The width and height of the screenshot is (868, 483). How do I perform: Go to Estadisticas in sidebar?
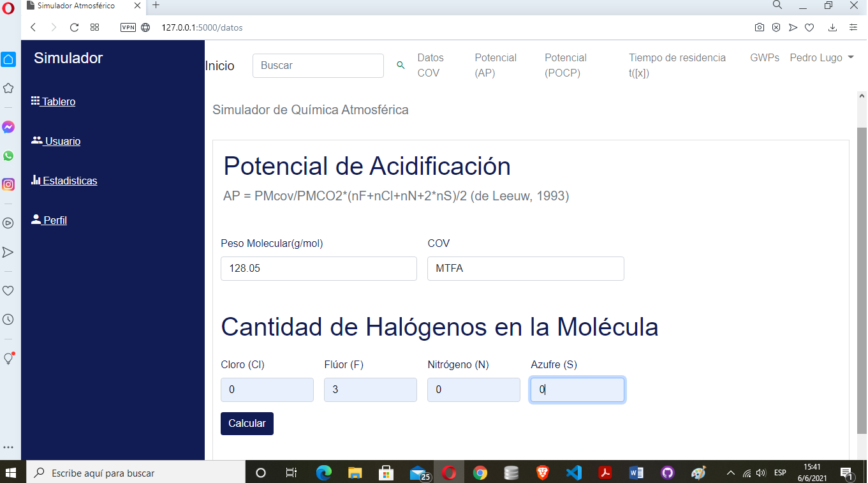point(64,181)
